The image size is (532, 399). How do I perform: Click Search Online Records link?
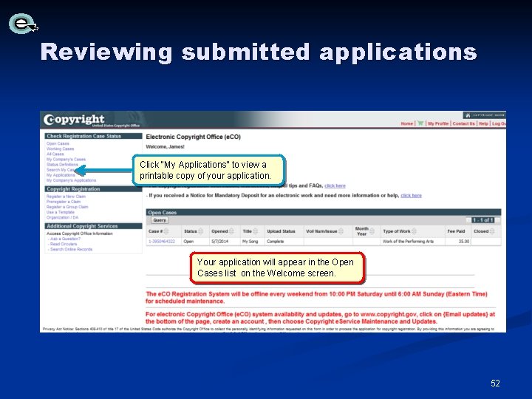pyautogui.click(x=71, y=250)
